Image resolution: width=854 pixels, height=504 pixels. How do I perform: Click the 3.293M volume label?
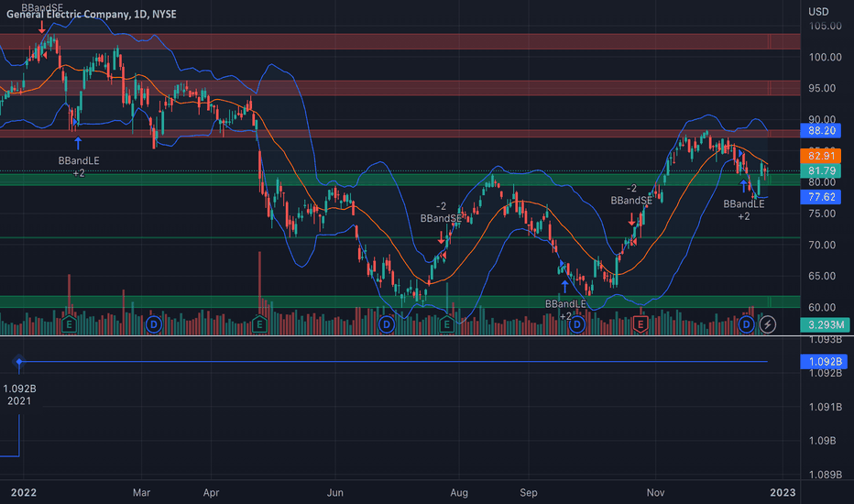coord(825,324)
